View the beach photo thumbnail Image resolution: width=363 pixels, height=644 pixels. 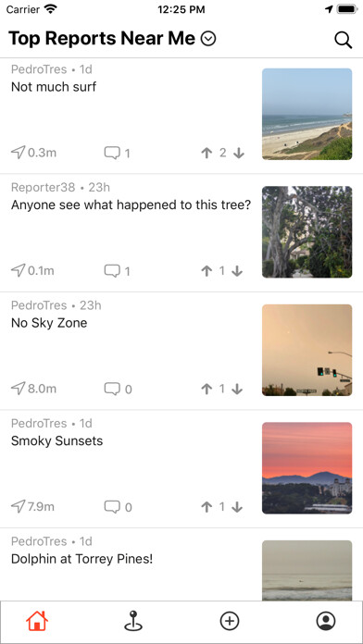coord(307,114)
